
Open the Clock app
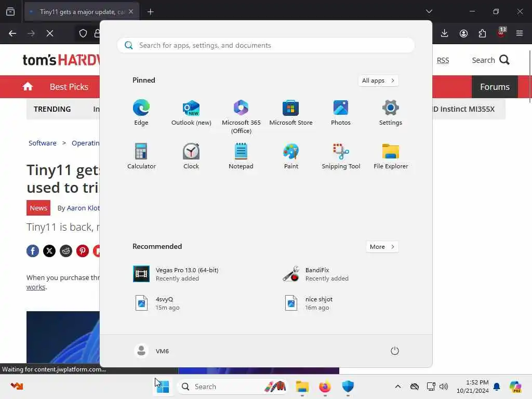(191, 156)
